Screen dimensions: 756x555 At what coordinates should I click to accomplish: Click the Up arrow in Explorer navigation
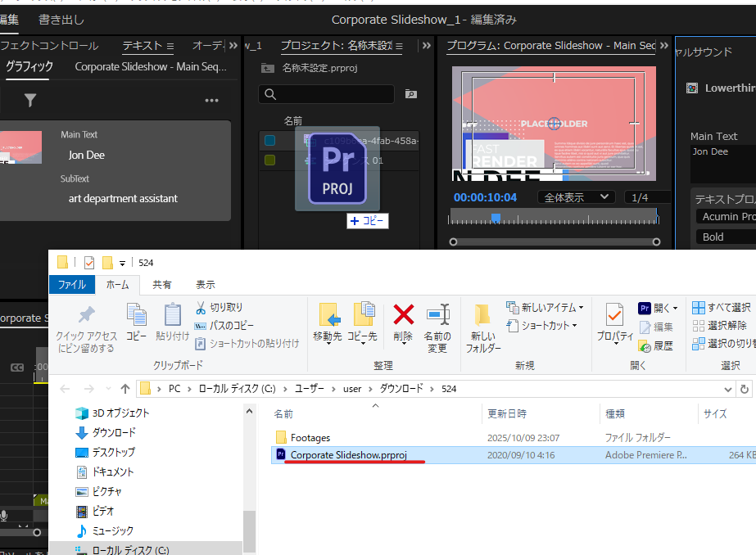click(x=125, y=388)
